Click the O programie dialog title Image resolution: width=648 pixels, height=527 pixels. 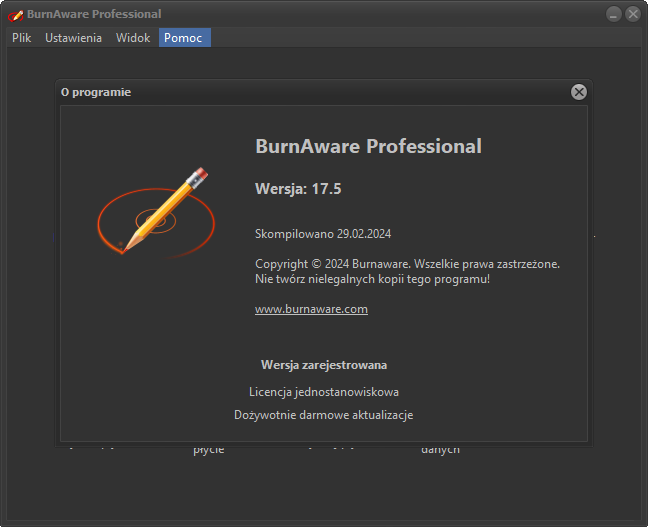tap(96, 92)
